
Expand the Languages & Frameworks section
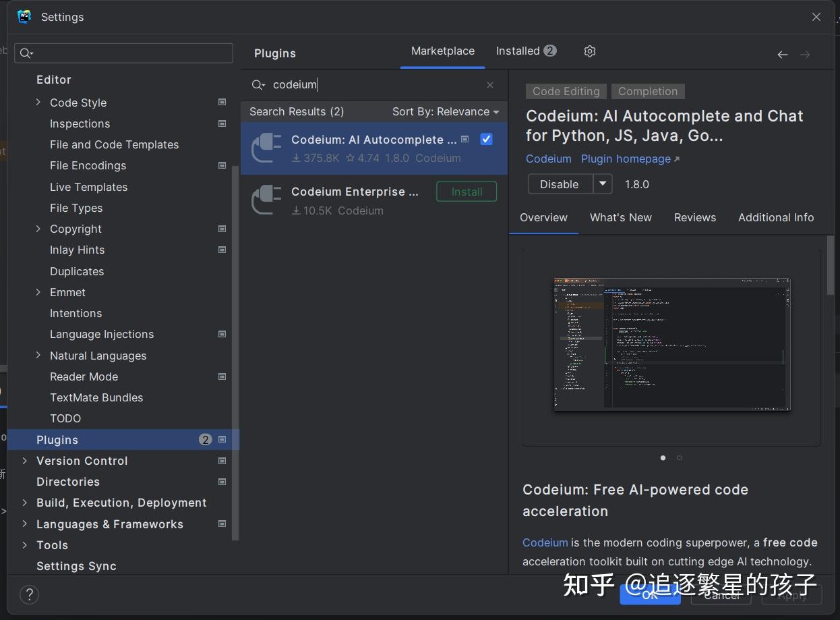pyautogui.click(x=25, y=524)
